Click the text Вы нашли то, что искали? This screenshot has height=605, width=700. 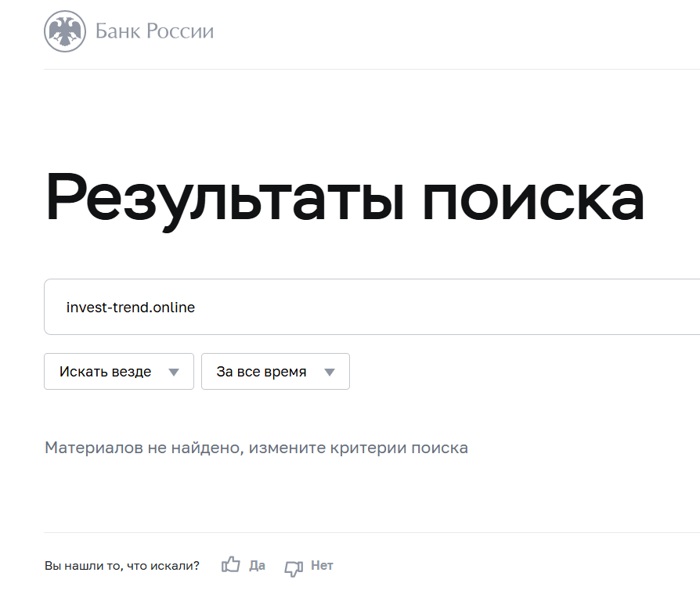(123, 564)
